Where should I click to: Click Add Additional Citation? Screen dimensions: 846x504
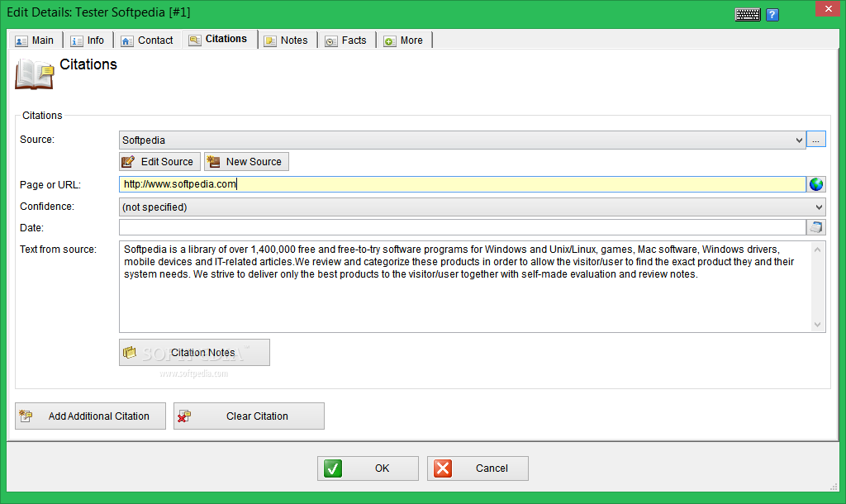point(90,416)
